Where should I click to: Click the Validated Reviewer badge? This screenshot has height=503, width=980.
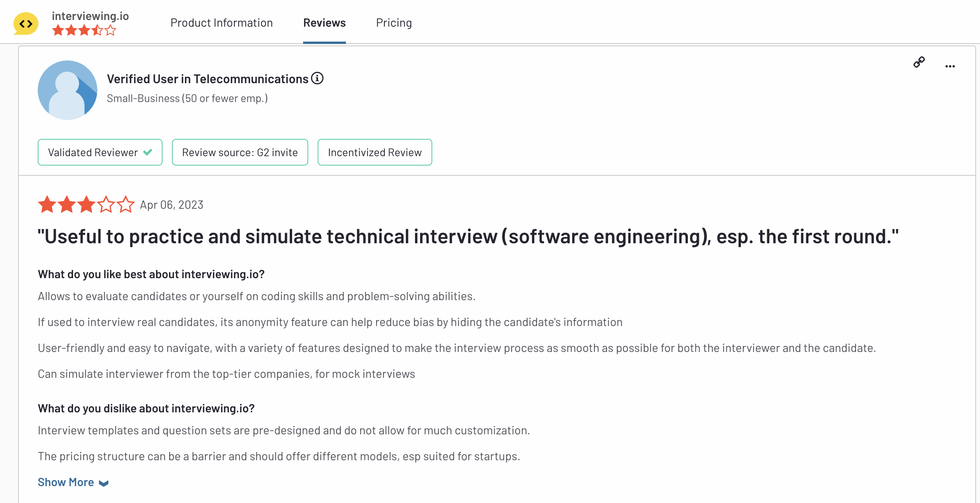click(x=100, y=152)
